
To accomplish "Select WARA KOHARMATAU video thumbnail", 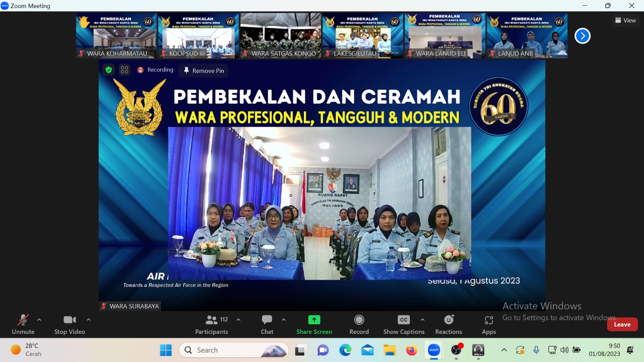I will [116, 35].
